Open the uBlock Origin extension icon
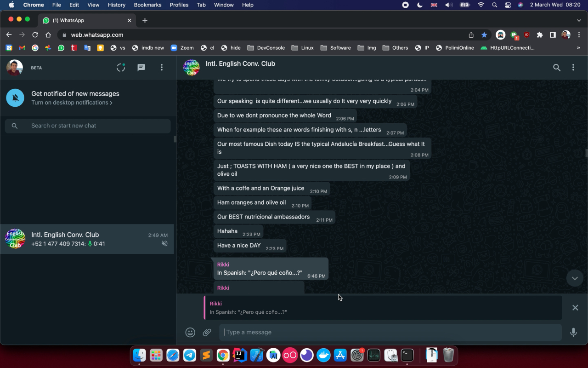The image size is (588, 368). coord(527,35)
